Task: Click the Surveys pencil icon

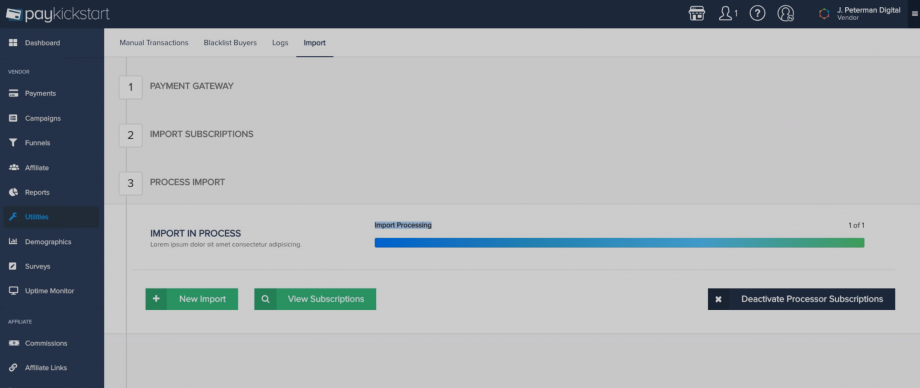Action: point(13,266)
